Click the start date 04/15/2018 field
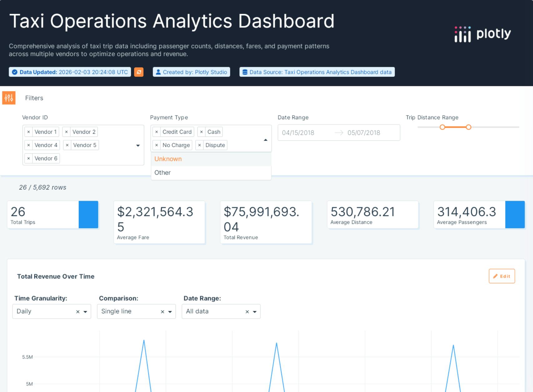 [298, 133]
